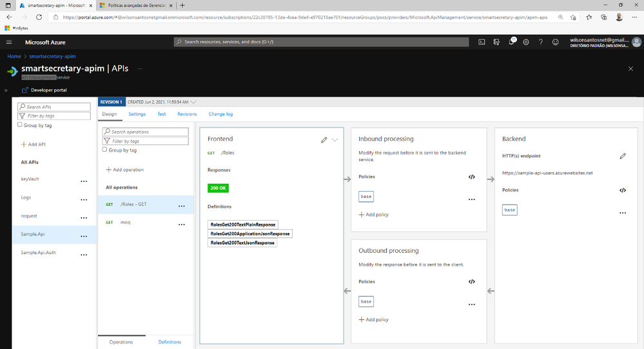Expand the collapsed left sidebar chevron
Viewport: 644px width, 349px height.
click(6, 90)
